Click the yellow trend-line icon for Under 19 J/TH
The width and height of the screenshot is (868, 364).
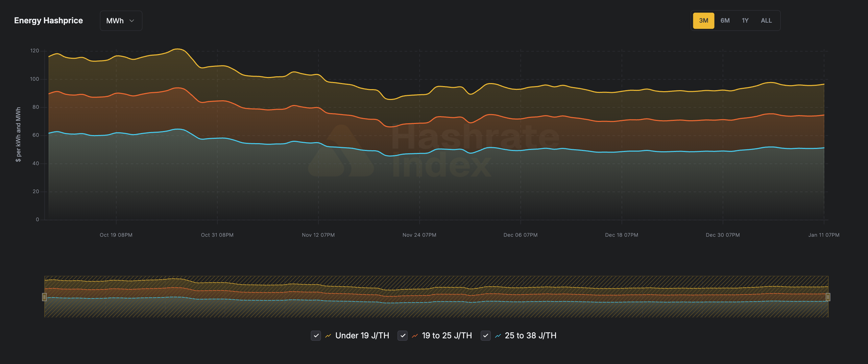(x=328, y=336)
